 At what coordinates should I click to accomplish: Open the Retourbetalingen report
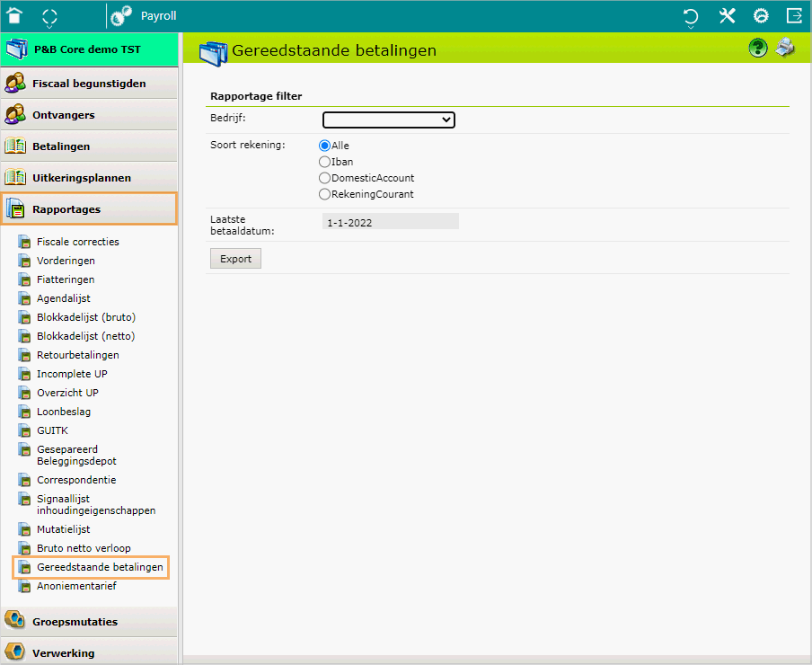[x=77, y=355]
